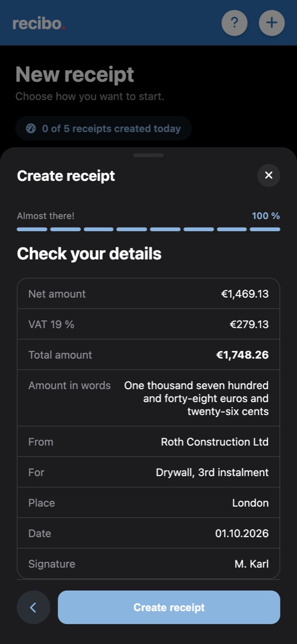Click the gauge icon in receipts counter
This screenshot has height=644, width=297.
pos(31,129)
